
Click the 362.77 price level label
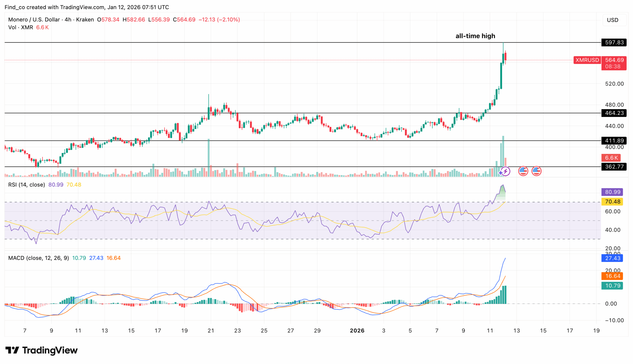coord(614,167)
